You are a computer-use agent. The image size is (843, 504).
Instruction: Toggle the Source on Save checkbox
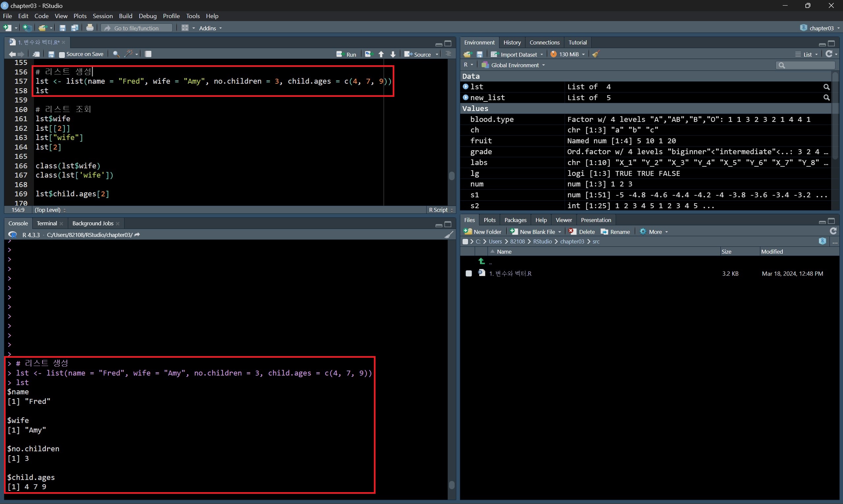[x=62, y=55]
